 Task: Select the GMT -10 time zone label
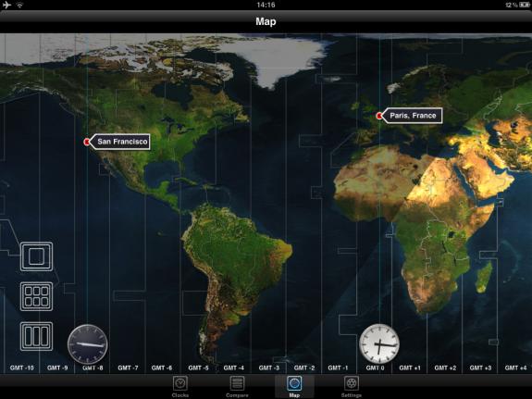point(21,368)
